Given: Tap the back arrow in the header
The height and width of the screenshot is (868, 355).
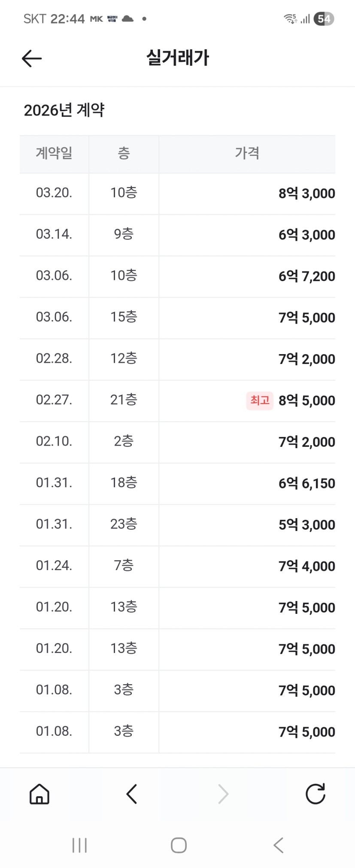Looking at the screenshot, I should pyautogui.click(x=32, y=58).
